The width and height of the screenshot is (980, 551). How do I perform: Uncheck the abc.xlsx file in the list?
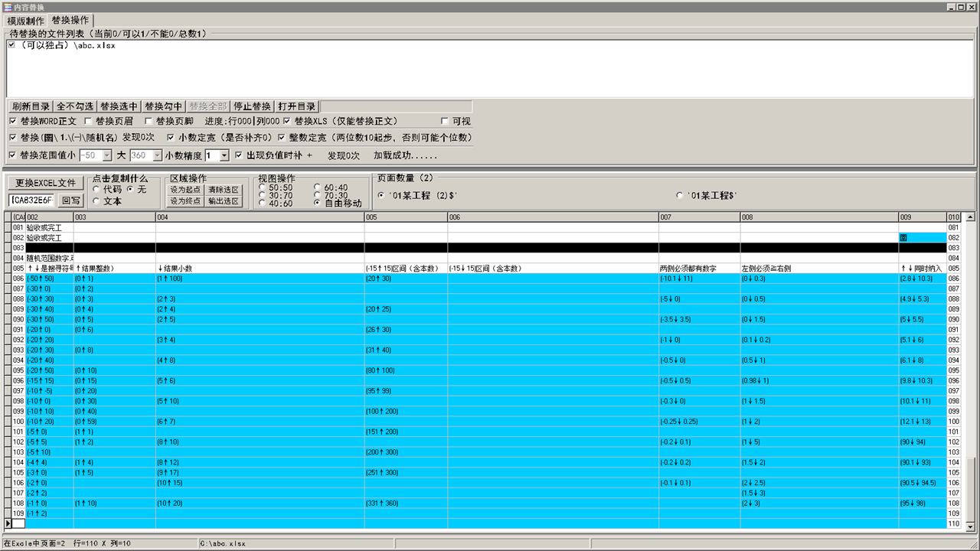pyautogui.click(x=11, y=45)
